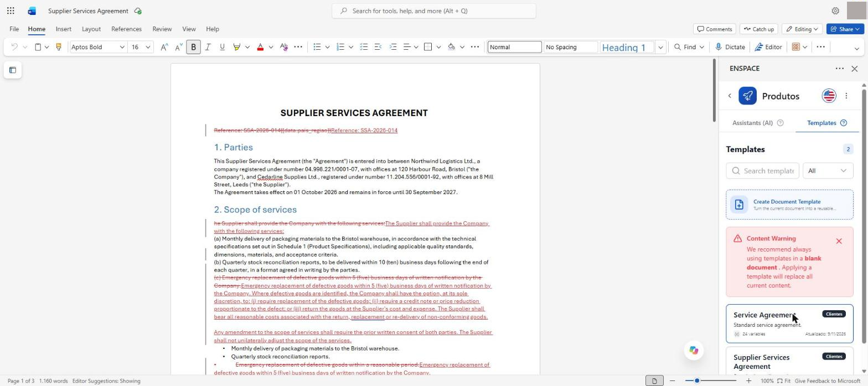Screen dimensions: 868x386
Task: Click the Assistants help question icon
Action: click(781, 123)
